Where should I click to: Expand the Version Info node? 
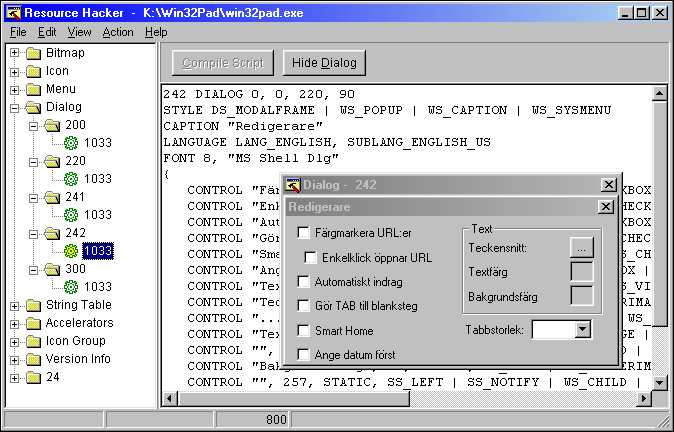point(15,360)
